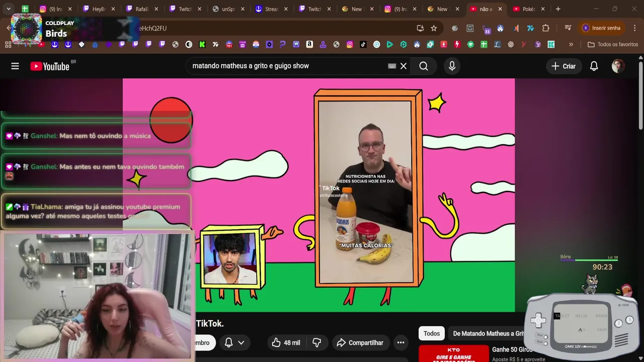The height and width of the screenshot is (362, 644).
Task: Click the Criar button
Action: click(563, 66)
